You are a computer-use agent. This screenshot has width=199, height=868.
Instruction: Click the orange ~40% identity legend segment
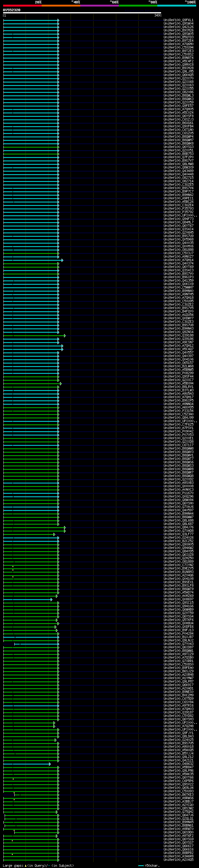point(61,6)
